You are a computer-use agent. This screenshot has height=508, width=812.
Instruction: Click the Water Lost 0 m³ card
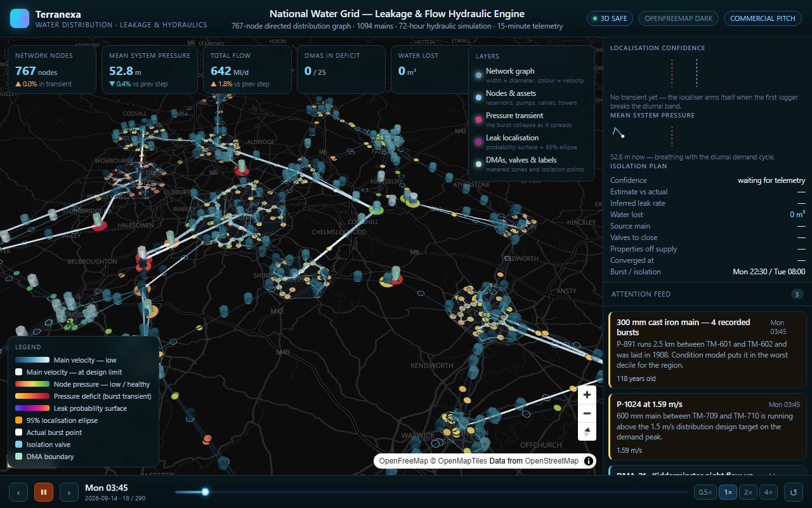[429, 69]
